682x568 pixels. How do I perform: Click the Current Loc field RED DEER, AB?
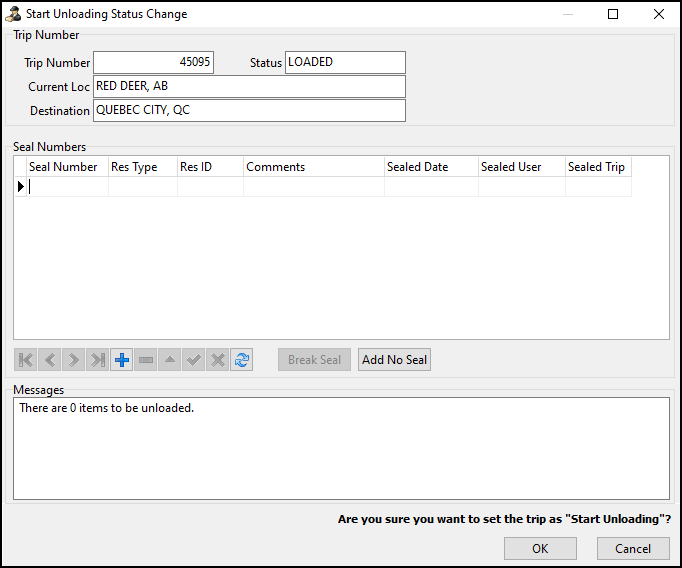tap(249, 86)
